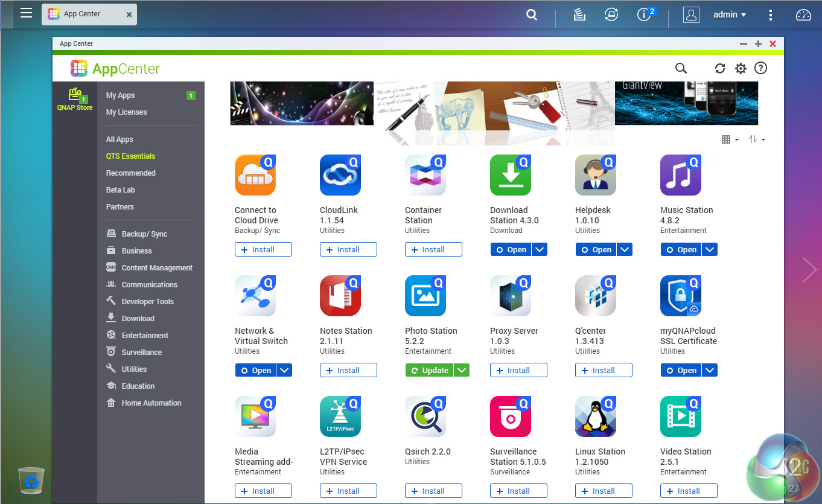Update Photo Station to latest version
Screen dimensions: 822x504
point(431,369)
